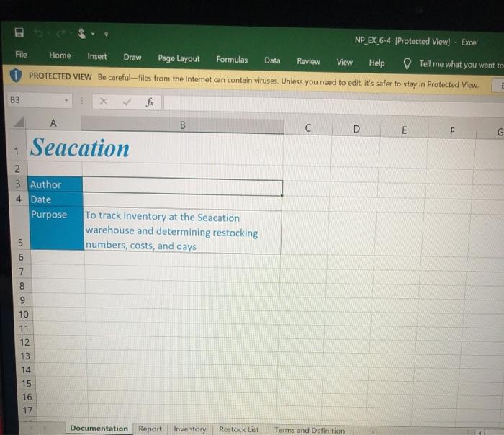Open the Page Layout tab

pyautogui.click(x=179, y=58)
